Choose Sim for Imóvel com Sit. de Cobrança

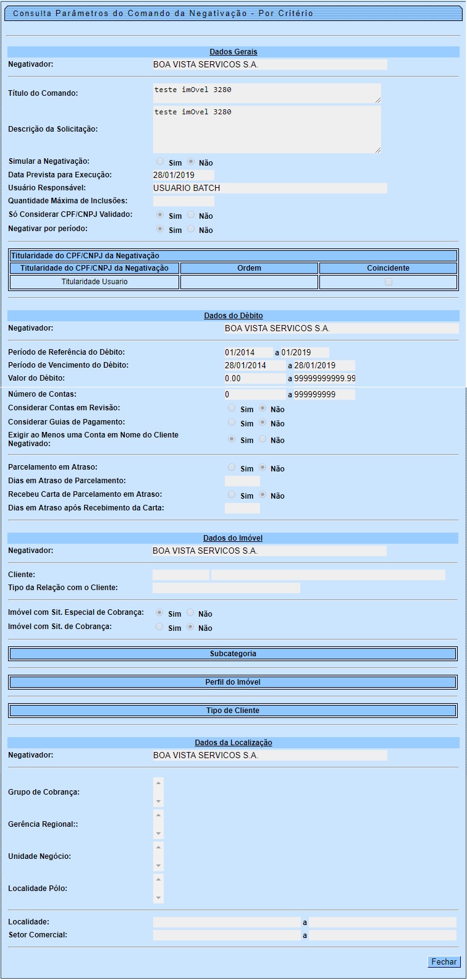pos(160,627)
